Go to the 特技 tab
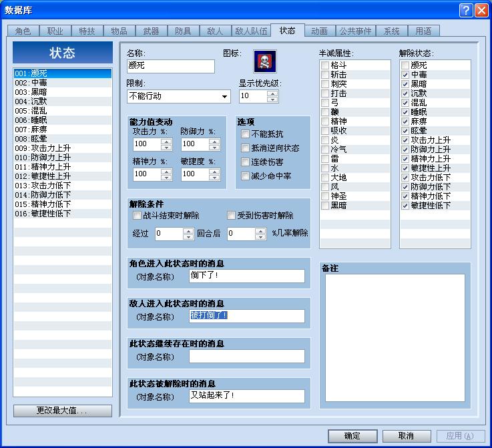This screenshot has height=448, width=492. (87, 31)
